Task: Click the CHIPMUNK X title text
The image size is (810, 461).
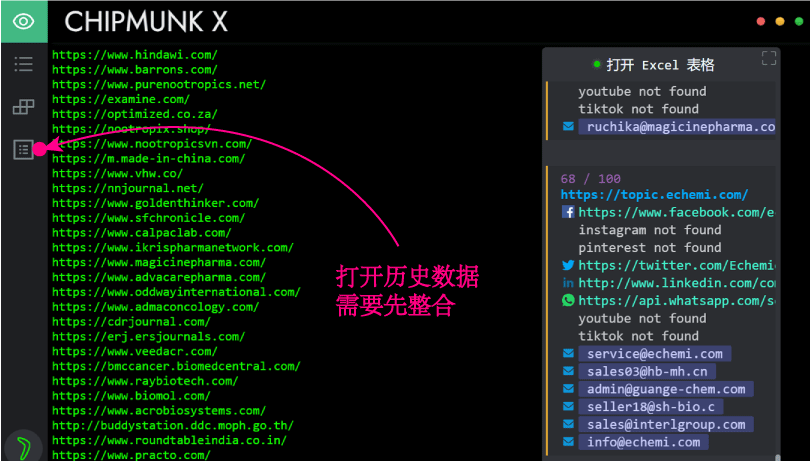Action: [146, 22]
